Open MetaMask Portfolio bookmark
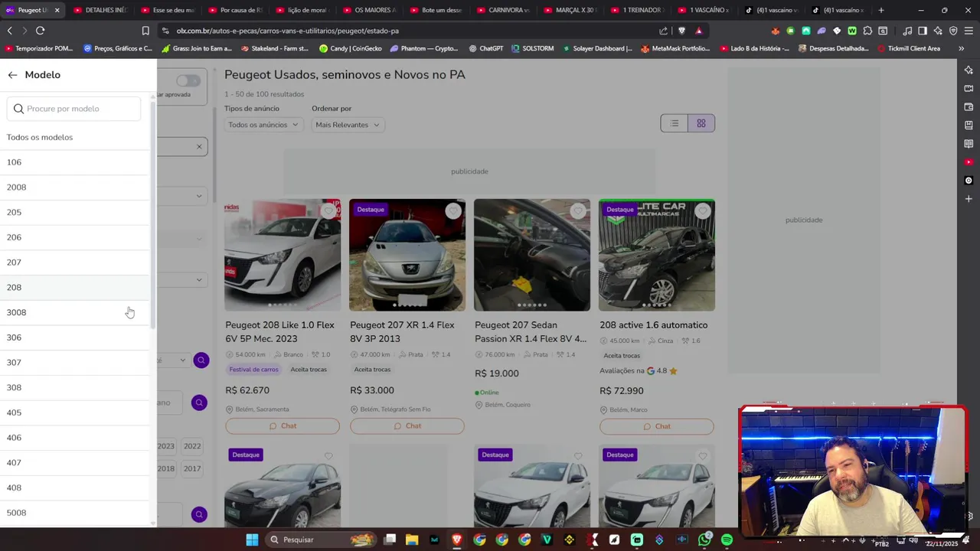980x551 pixels. pyautogui.click(x=675, y=48)
